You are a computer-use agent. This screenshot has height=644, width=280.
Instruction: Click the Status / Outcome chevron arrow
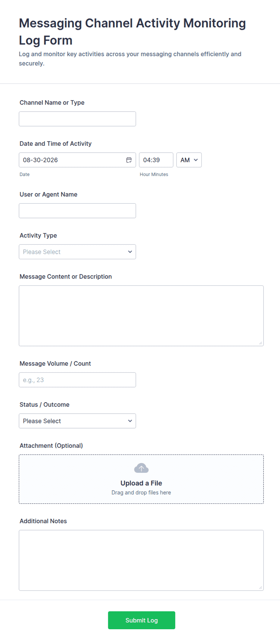[x=130, y=421]
